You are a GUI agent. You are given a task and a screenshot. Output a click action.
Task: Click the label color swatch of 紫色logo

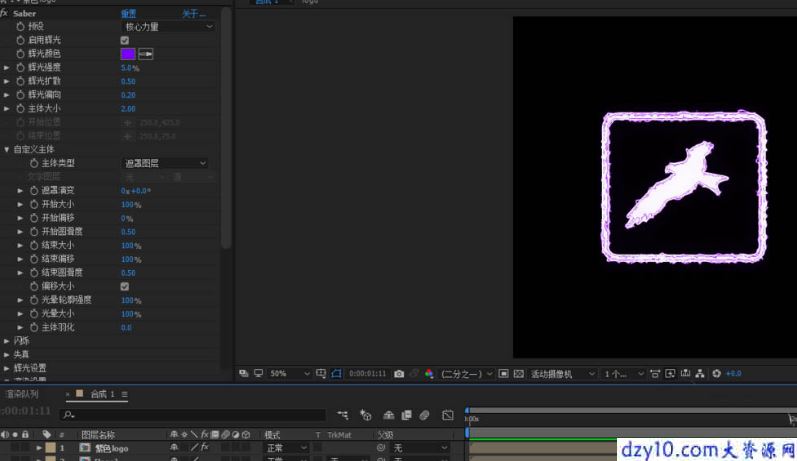pyautogui.click(x=50, y=448)
